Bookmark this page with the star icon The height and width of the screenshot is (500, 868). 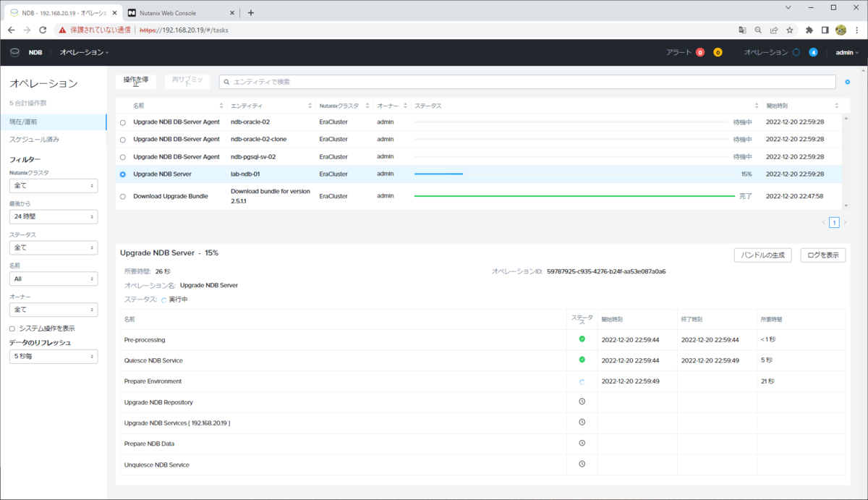tap(790, 30)
